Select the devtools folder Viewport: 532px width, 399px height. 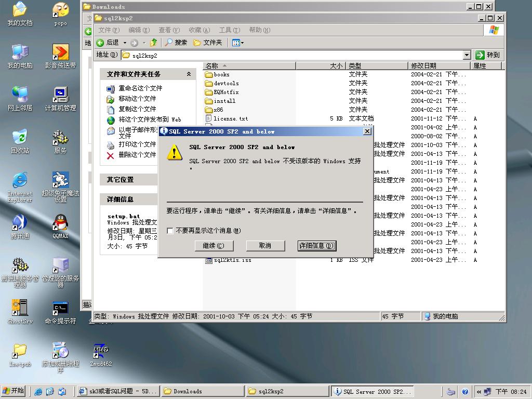[x=222, y=84]
